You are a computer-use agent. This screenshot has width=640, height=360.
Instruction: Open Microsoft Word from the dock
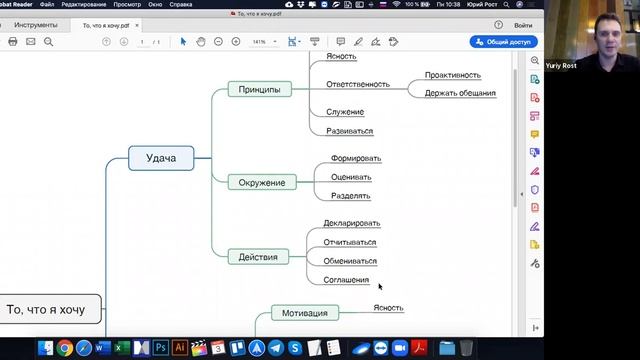point(103,348)
